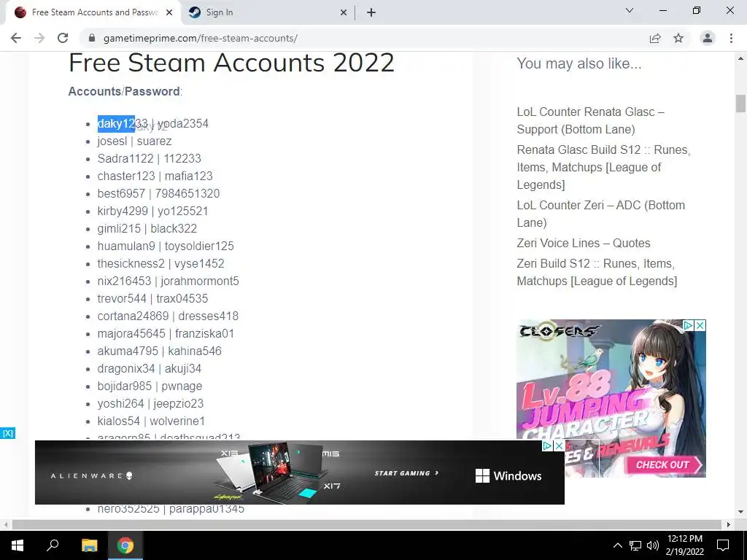The width and height of the screenshot is (747, 560).
Task: Switch to the Sign In tab
Action: (x=268, y=12)
